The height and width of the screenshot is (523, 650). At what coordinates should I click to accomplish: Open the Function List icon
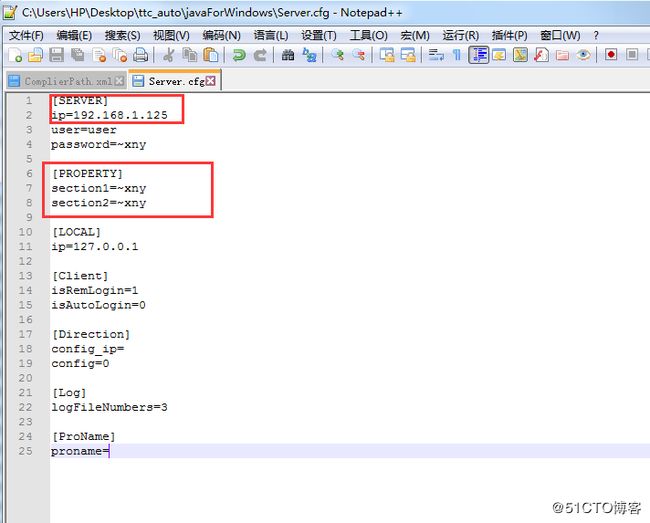click(541, 55)
